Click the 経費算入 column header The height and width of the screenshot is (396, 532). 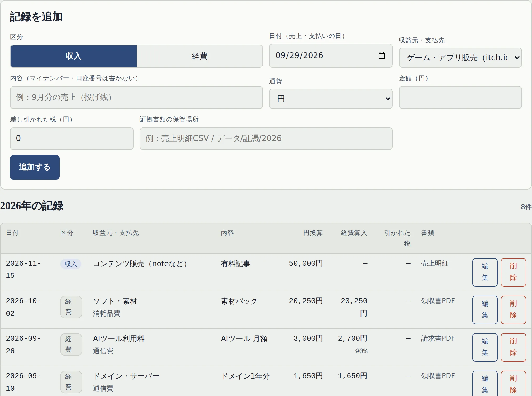[354, 233]
